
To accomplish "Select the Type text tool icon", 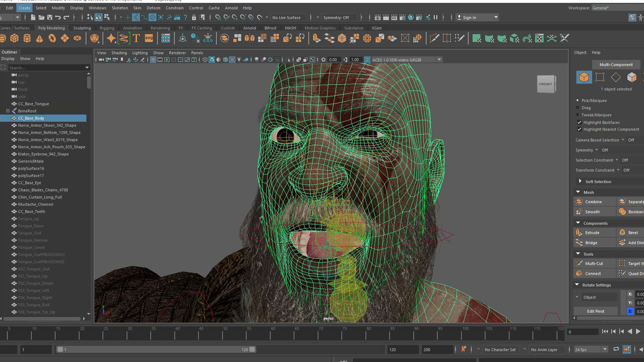I will pyautogui.click(x=136, y=38).
